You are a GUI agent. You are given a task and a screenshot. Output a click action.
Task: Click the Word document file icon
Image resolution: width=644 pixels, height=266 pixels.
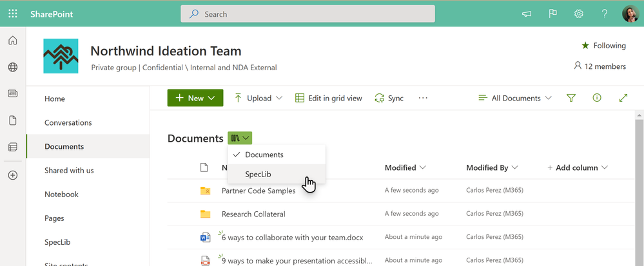(x=205, y=237)
